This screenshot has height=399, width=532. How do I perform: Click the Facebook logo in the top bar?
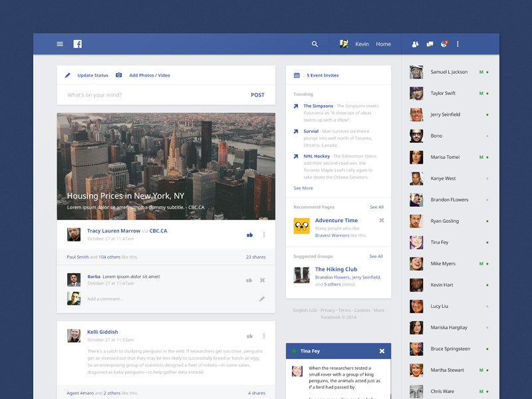pos(77,43)
